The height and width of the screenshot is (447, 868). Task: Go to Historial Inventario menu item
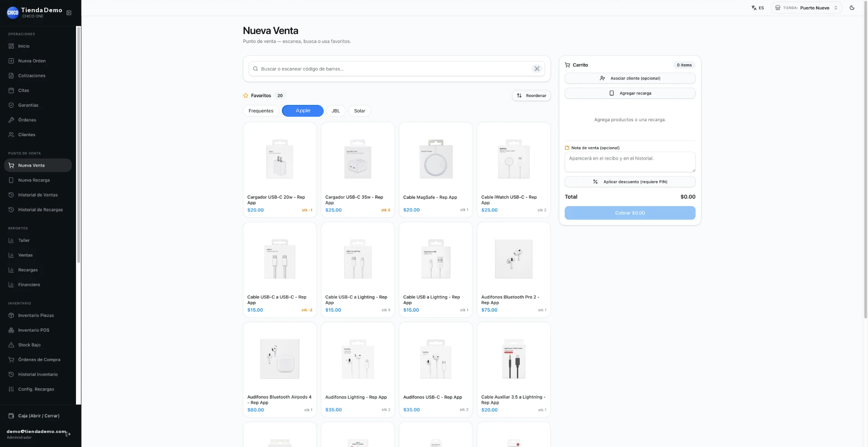[38, 375]
